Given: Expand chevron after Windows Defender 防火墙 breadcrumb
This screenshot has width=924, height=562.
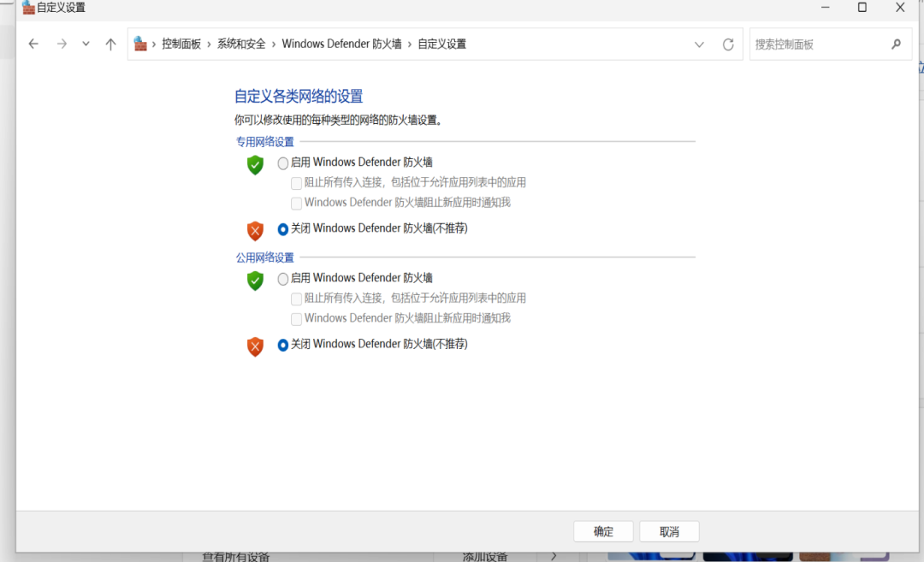Looking at the screenshot, I should tap(410, 44).
